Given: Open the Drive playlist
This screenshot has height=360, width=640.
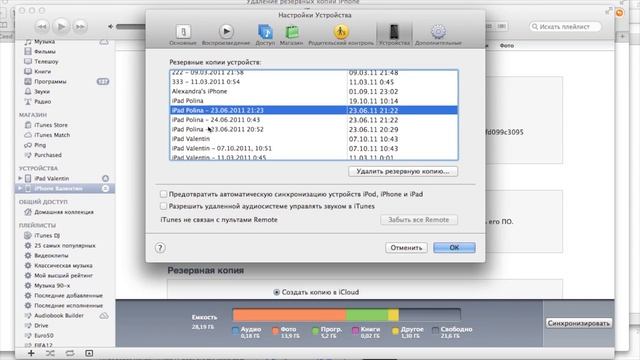Looking at the screenshot, I should coord(41,326).
